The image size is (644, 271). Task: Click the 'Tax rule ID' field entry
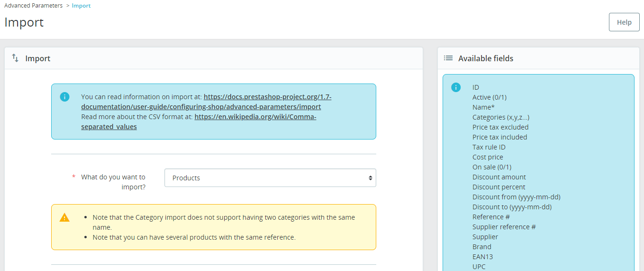tap(489, 147)
